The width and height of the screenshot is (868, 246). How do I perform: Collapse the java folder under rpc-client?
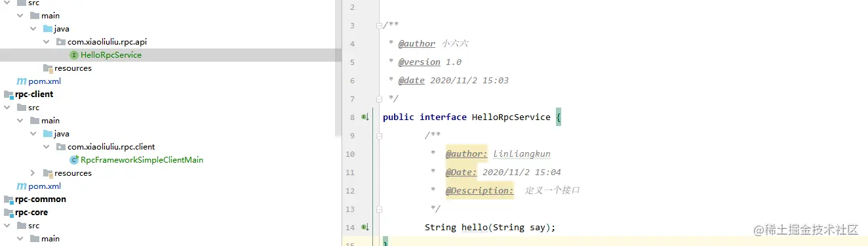[33, 134]
